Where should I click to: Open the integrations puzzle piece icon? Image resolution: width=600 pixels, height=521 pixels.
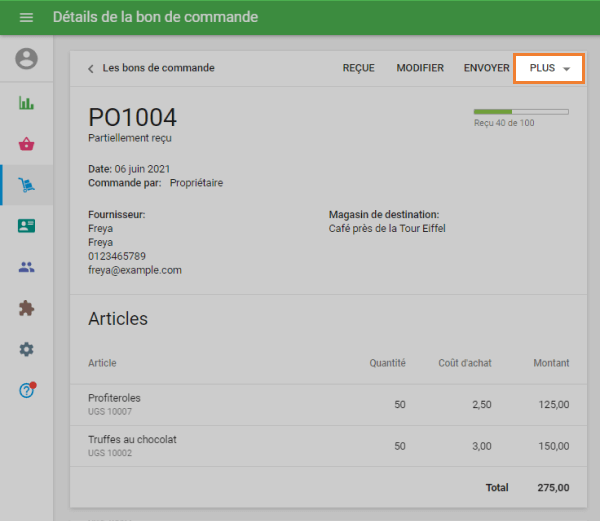(26, 308)
